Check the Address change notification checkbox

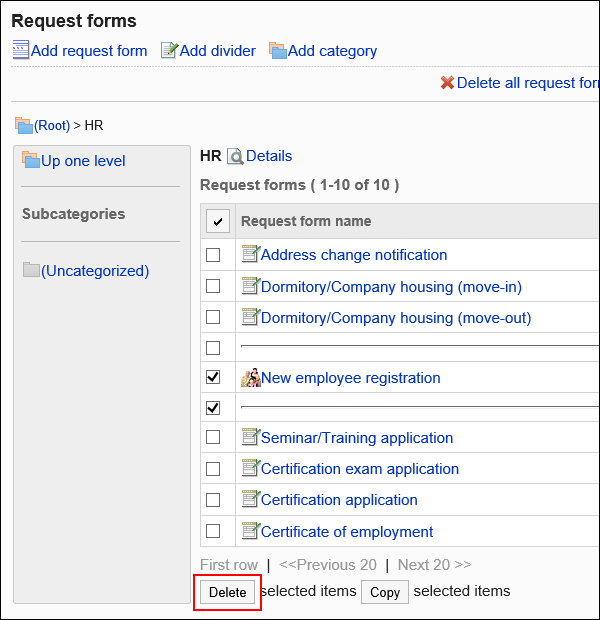(x=213, y=255)
